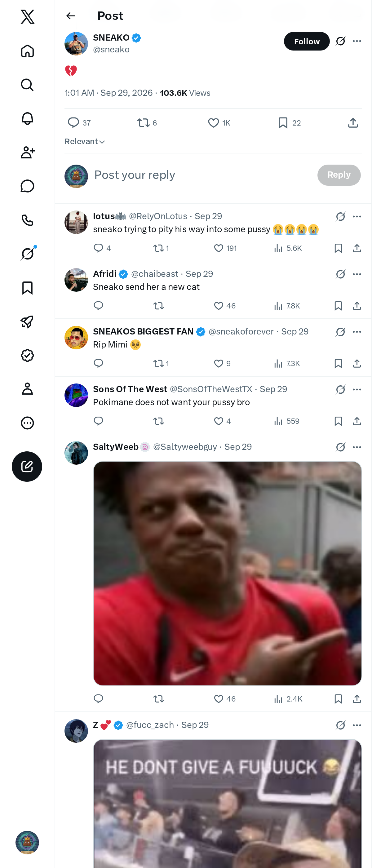Click back arrow next to Post
372x868 pixels.
pyautogui.click(x=70, y=16)
